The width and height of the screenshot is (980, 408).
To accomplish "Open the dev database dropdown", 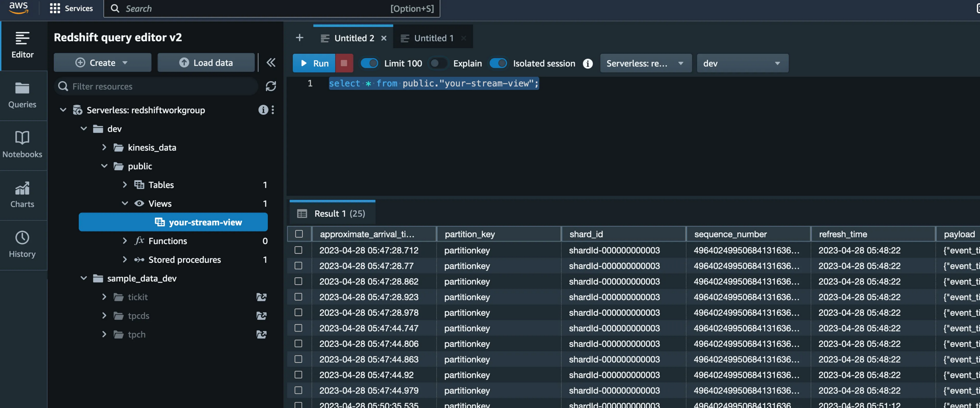I will pyautogui.click(x=742, y=63).
